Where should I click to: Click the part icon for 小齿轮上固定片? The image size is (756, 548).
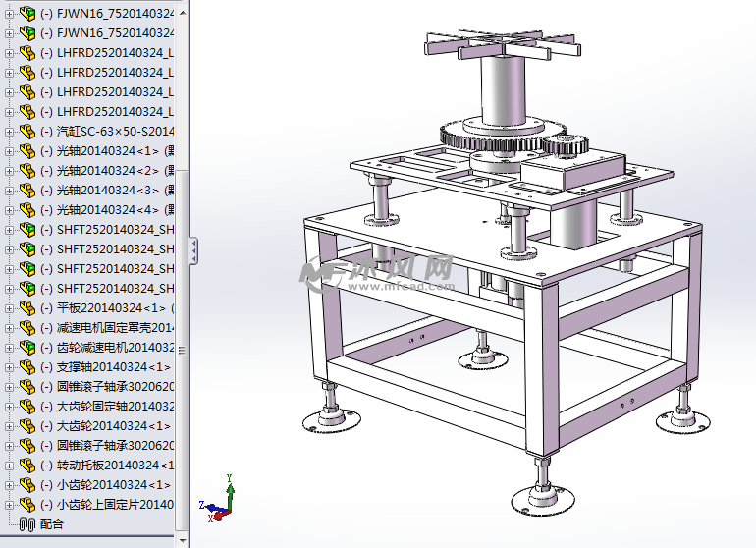click(27, 505)
